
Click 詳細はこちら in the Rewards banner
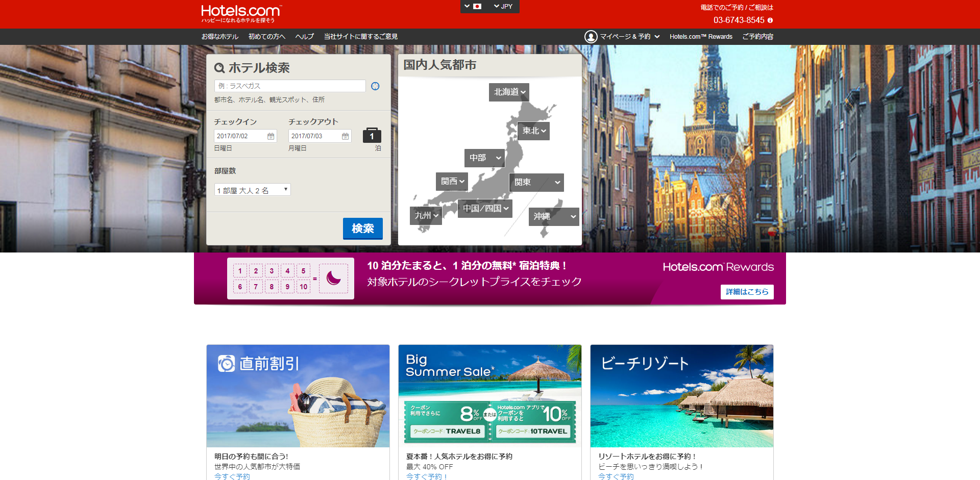[x=747, y=292]
